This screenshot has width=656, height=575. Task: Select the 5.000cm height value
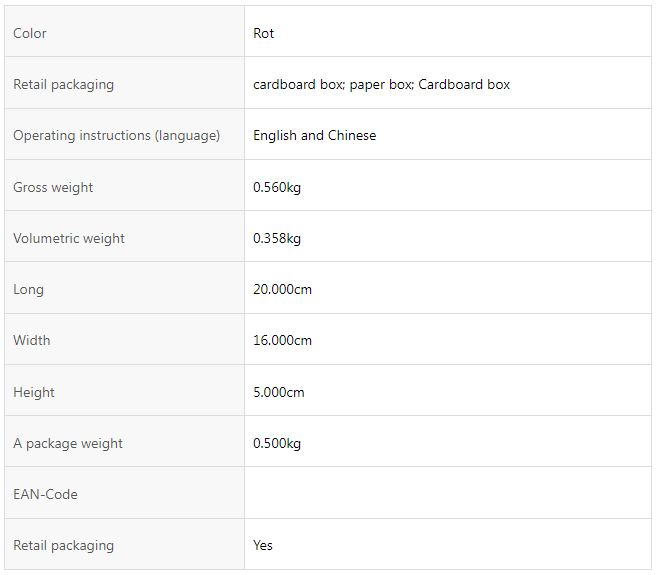click(279, 393)
